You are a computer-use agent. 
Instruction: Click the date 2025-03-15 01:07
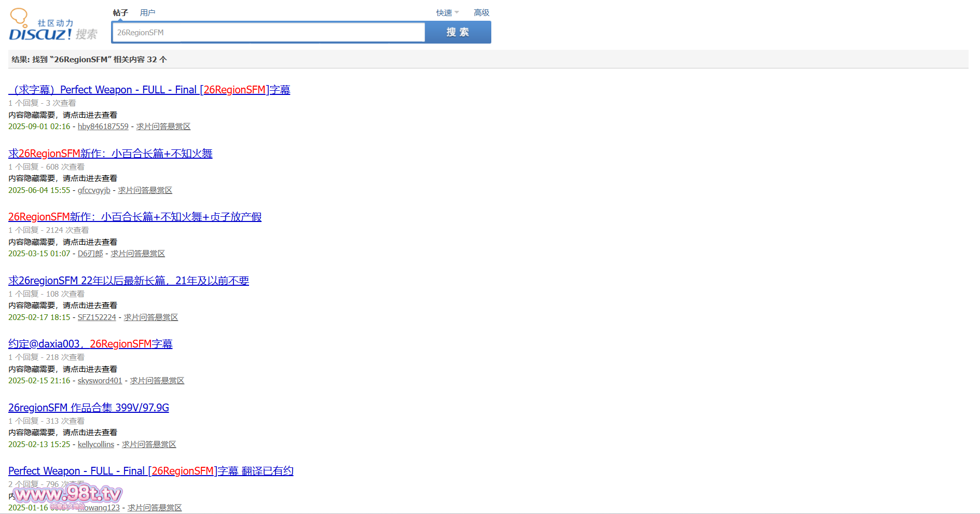click(x=39, y=254)
